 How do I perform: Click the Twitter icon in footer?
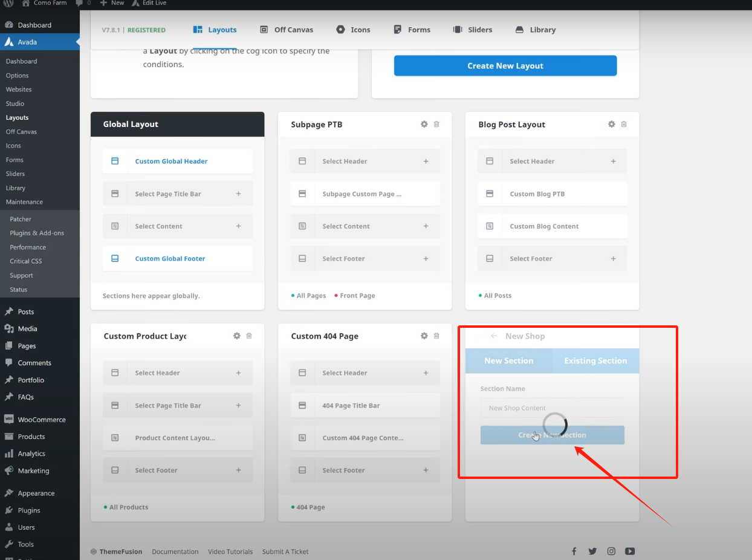click(x=592, y=551)
